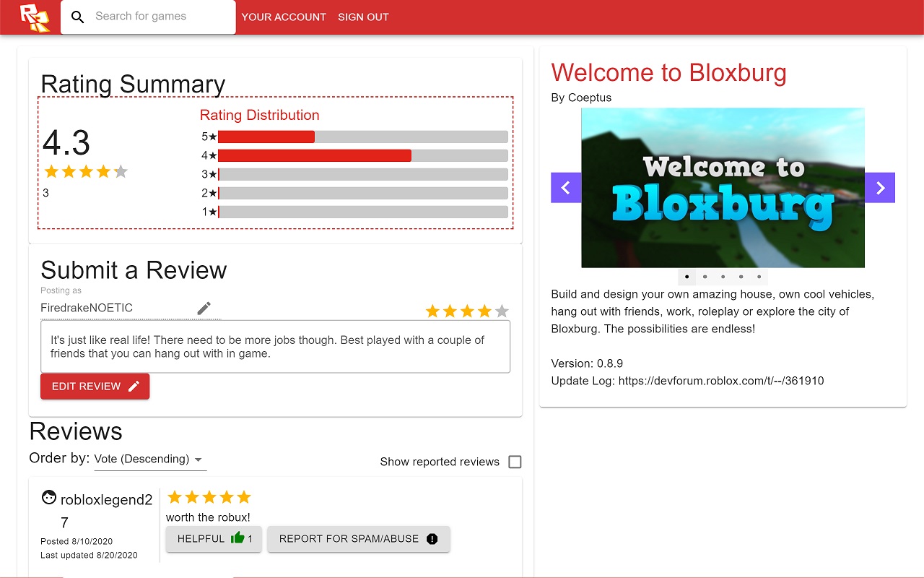The width and height of the screenshot is (924, 578).
Task: Click the Rating Distribution heading
Action: [x=259, y=116]
